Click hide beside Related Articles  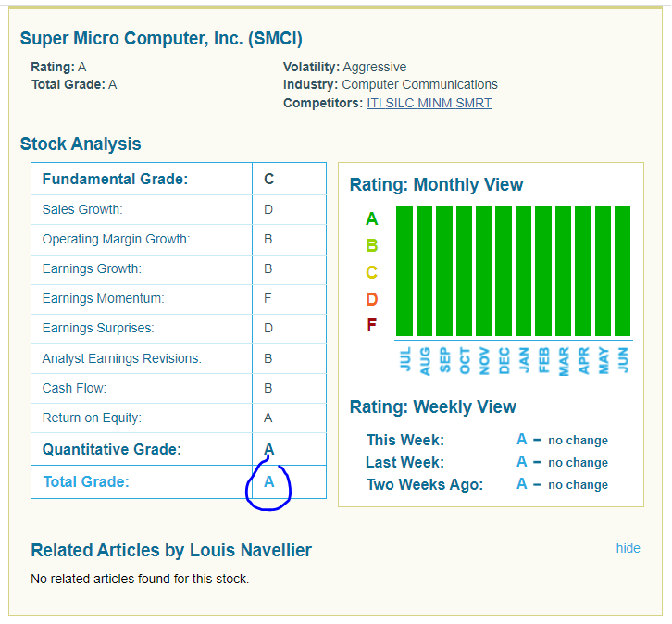coord(628,548)
